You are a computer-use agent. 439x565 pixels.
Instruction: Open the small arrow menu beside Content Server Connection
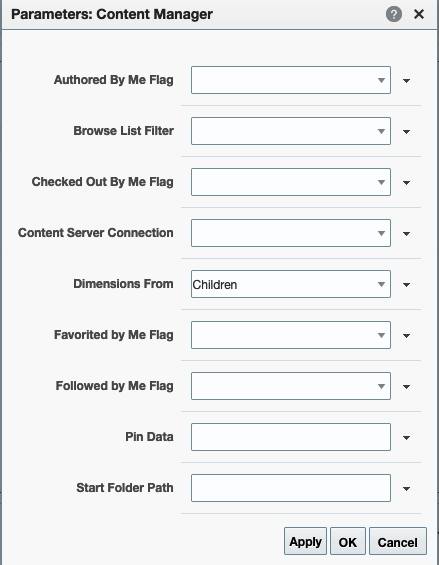click(x=406, y=234)
